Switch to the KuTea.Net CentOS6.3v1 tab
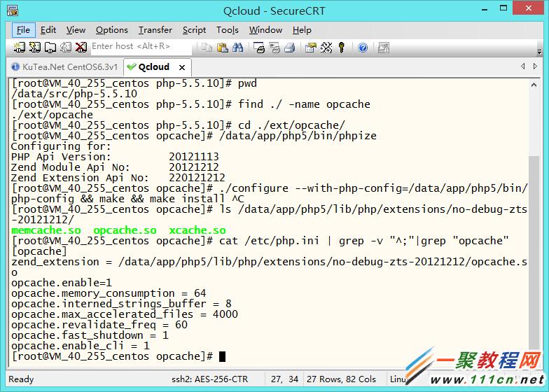 tap(65, 67)
